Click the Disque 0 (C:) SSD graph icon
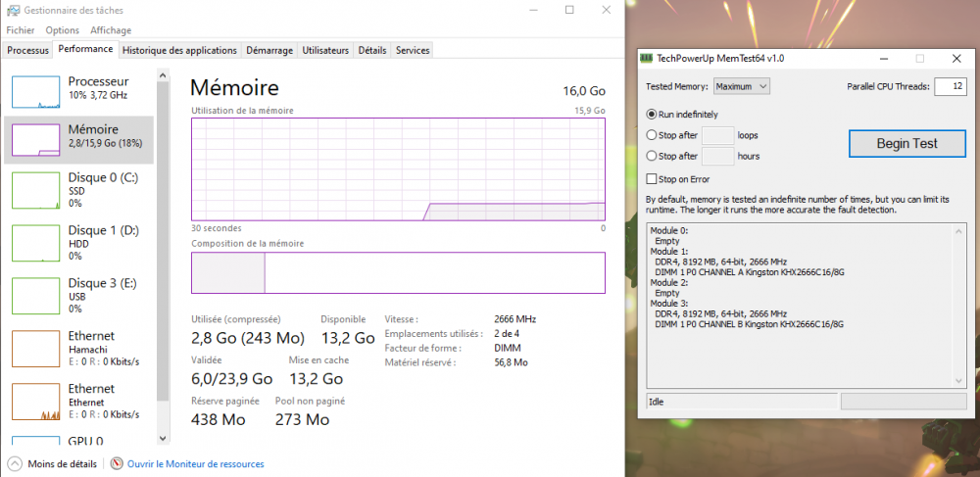Screen dimensions: 980x477 pos(35,190)
